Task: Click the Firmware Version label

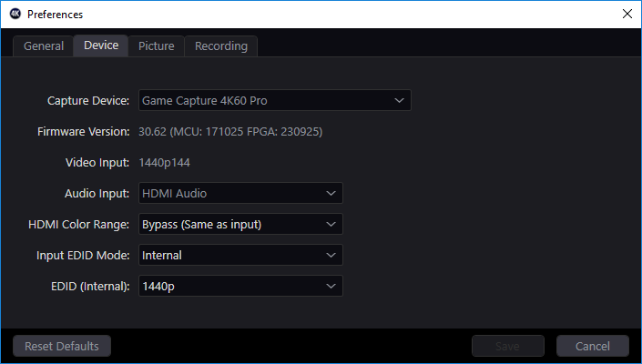Action: click(84, 132)
